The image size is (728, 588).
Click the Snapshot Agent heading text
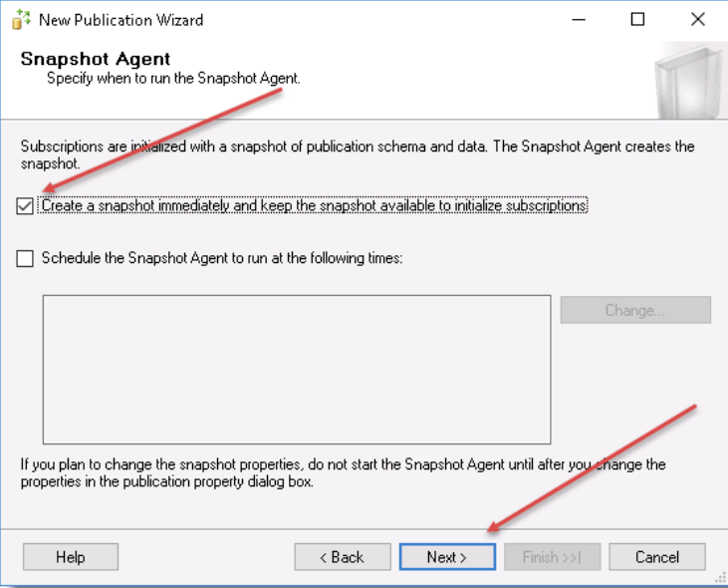pyautogui.click(x=96, y=59)
